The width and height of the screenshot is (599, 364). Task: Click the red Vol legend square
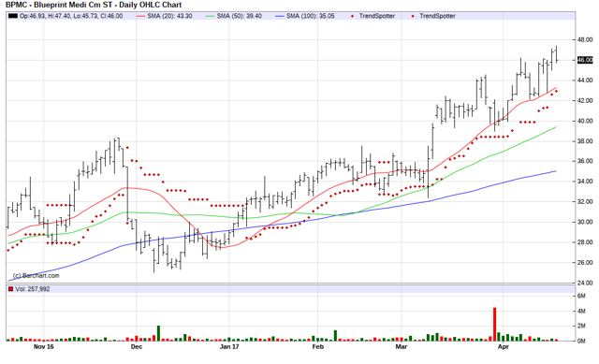(x=10, y=289)
